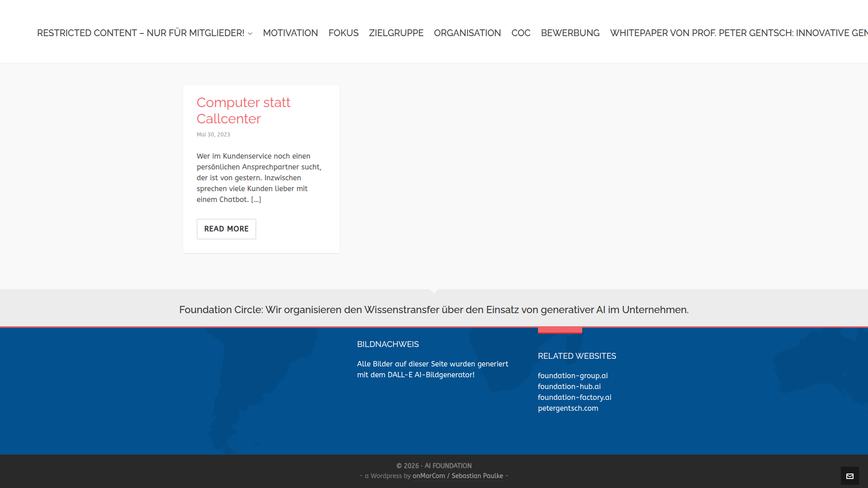The height and width of the screenshot is (488, 868).
Task: Open Whitepaper von Prof. Peter Gentsch menu item
Action: (x=739, y=33)
